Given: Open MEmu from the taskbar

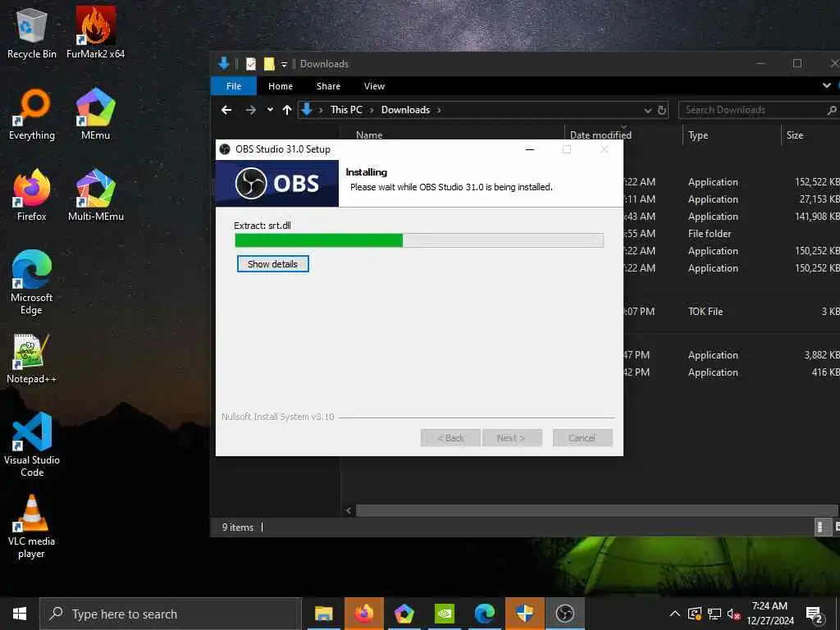Looking at the screenshot, I should pyautogui.click(x=404, y=614).
